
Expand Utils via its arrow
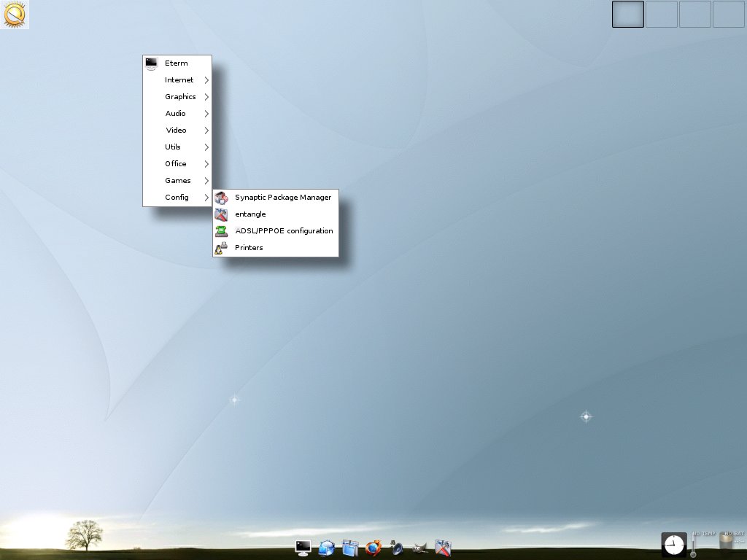point(206,147)
